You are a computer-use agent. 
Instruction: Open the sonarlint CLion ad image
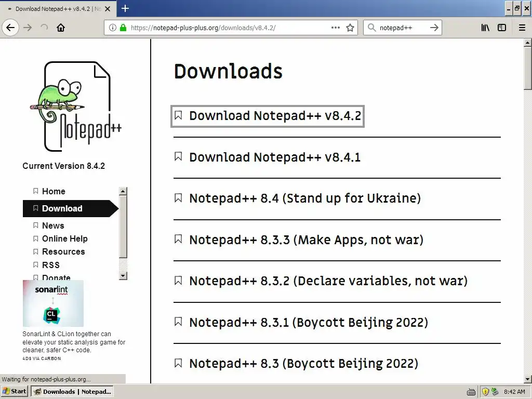point(53,303)
